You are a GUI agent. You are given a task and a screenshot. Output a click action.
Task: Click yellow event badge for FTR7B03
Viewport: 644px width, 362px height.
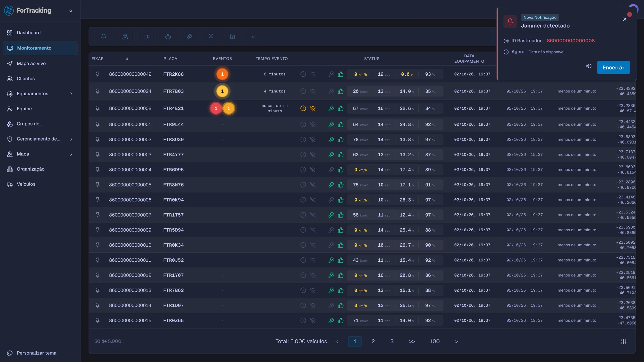(x=222, y=91)
